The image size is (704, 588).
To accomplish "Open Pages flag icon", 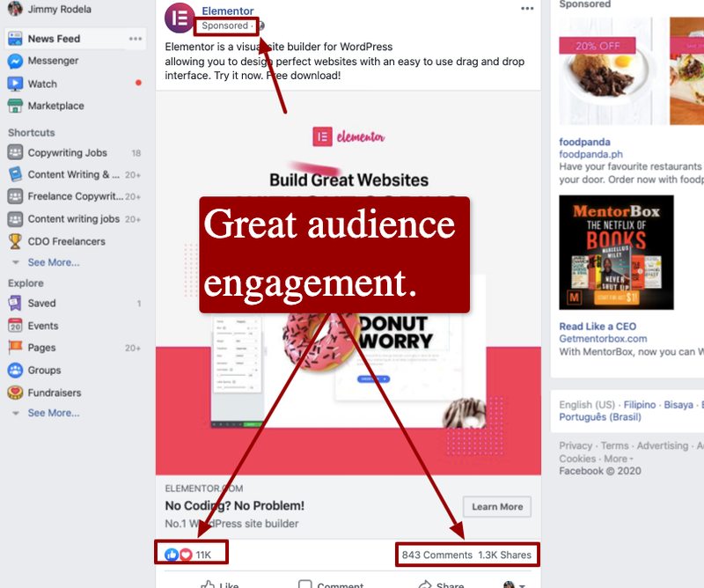I will point(15,347).
